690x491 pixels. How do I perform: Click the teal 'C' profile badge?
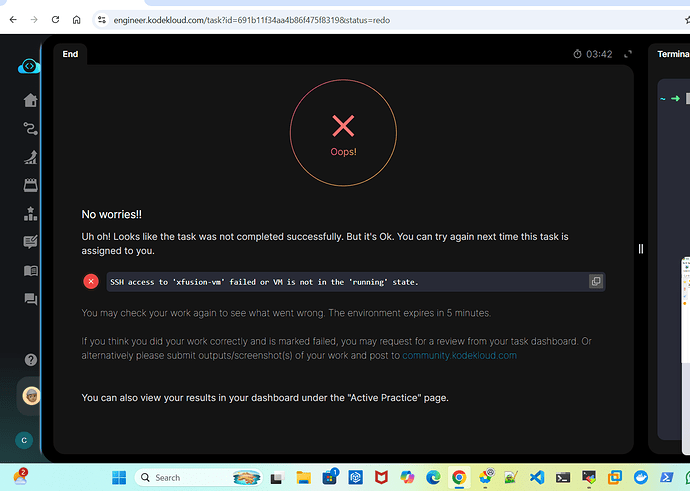[24, 440]
